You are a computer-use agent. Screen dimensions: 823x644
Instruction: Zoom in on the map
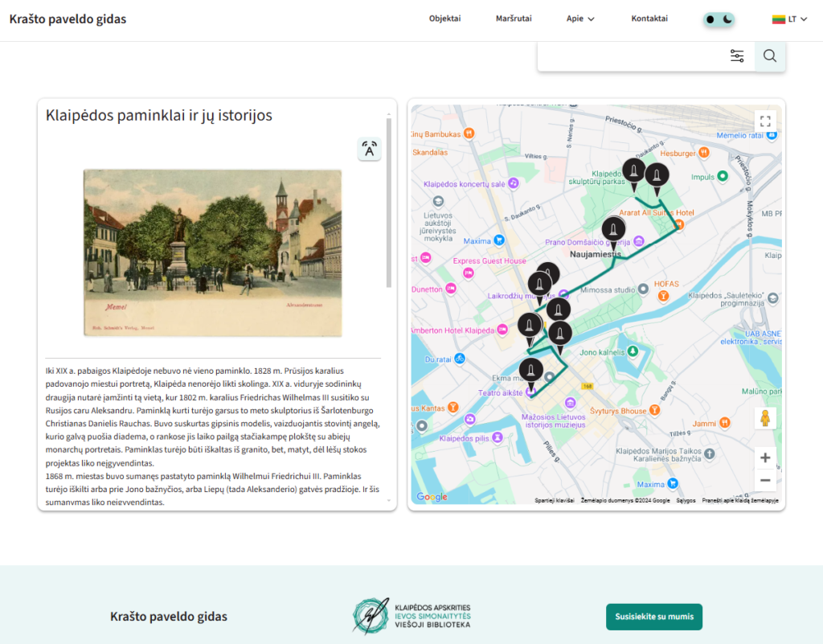tap(765, 457)
